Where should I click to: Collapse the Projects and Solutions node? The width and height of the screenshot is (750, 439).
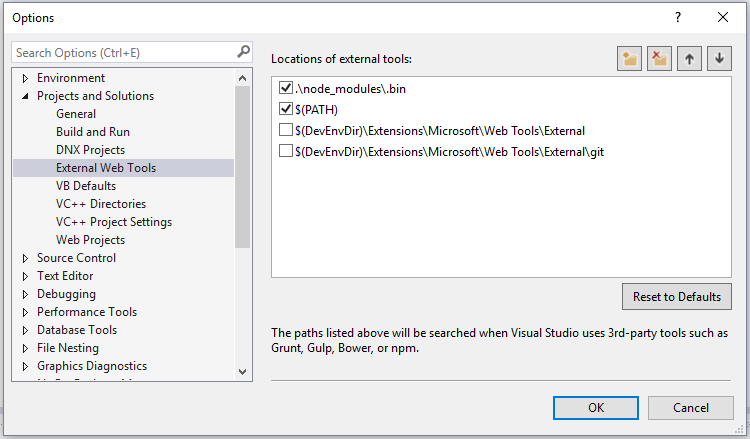25,96
